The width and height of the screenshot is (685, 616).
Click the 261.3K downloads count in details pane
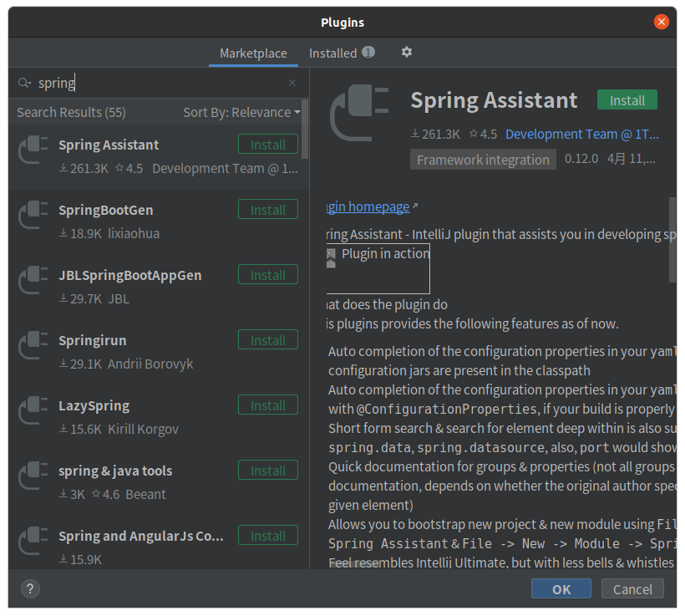435,135
